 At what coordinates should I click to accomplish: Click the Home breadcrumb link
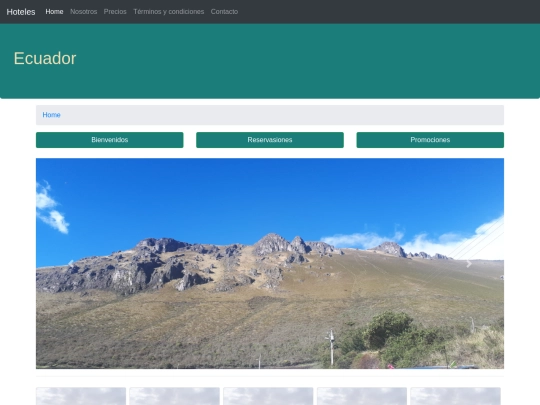(x=51, y=115)
